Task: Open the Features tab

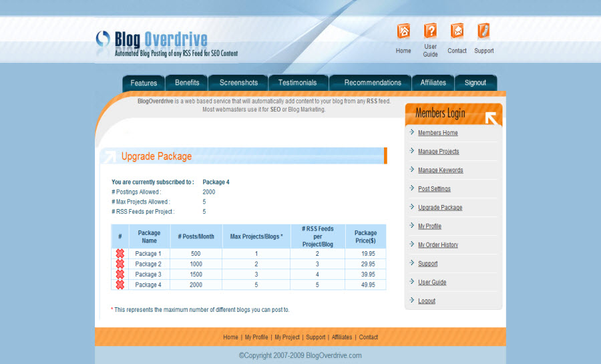Action: [x=144, y=83]
